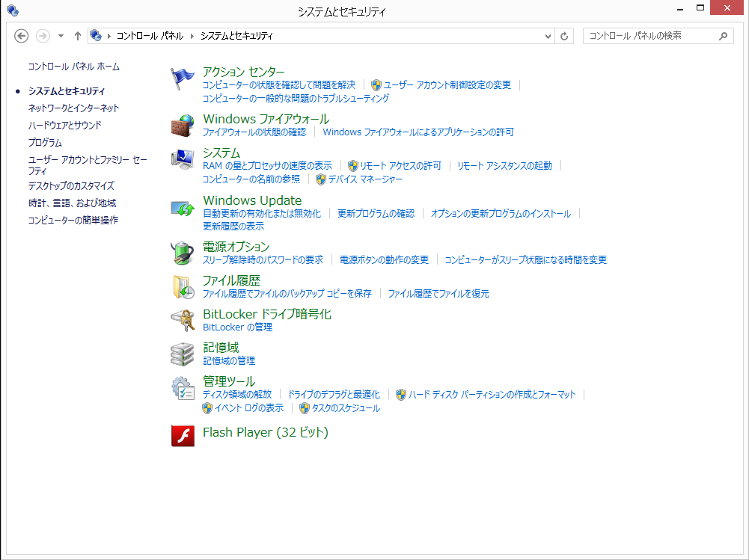Click the Control Panel search field
Viewport: 749px width, 560px height.
pos(649,36)
